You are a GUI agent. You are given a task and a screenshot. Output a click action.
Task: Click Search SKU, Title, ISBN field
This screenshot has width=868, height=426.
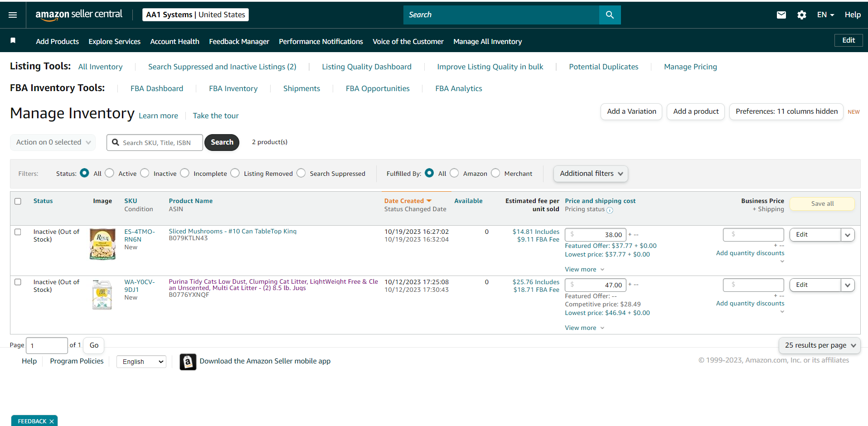coord(155,142)
